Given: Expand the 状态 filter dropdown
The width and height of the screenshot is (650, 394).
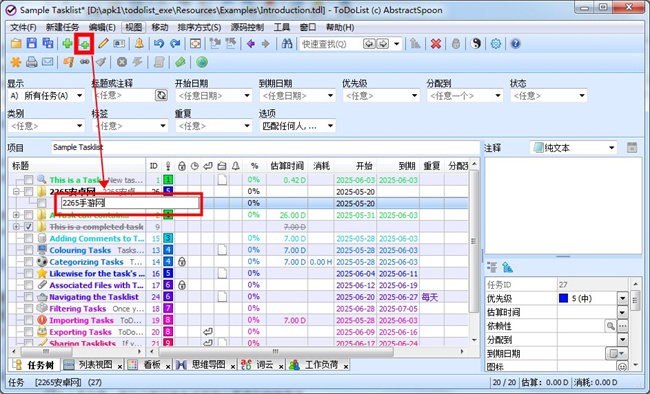Looking at the screenshot, I should (x=548, y=96).
